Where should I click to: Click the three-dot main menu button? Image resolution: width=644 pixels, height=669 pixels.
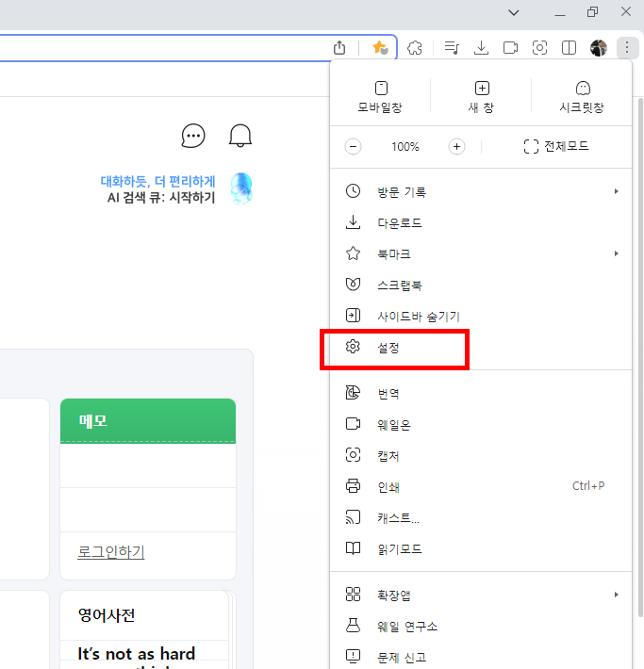(627, 47)
